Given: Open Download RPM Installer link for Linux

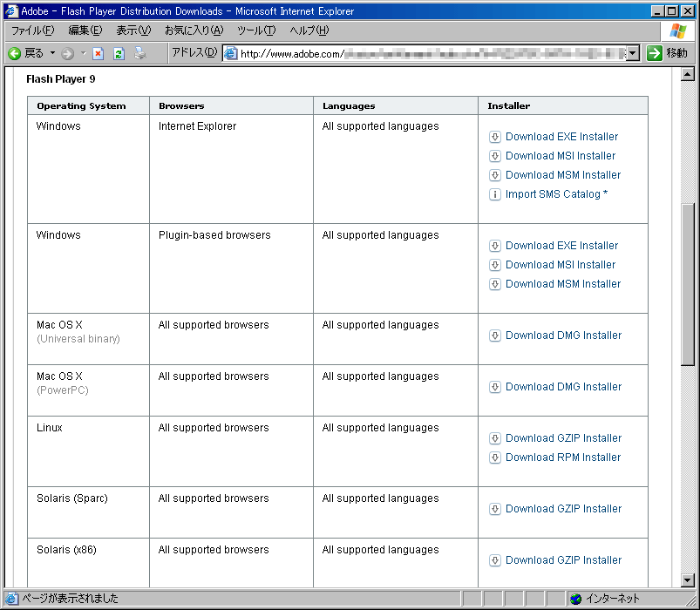Looking at the screenshot, I should coord(563,457).
